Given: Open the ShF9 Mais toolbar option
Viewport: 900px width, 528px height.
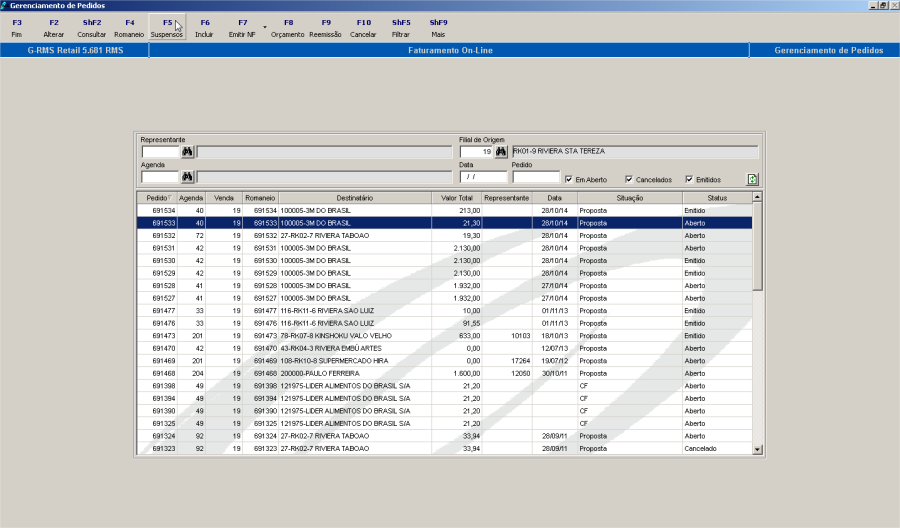Looking at the screenshot, I should click(438, 28).
